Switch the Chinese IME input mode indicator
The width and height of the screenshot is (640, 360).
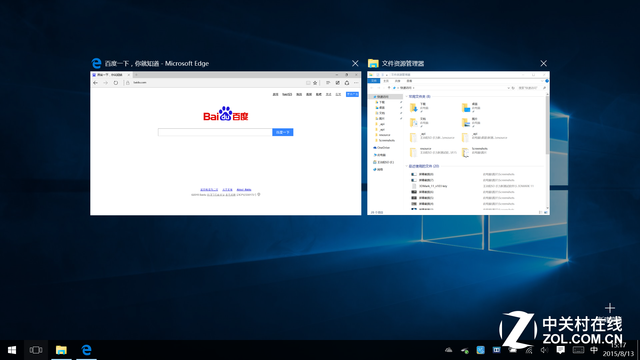(594, 350)
